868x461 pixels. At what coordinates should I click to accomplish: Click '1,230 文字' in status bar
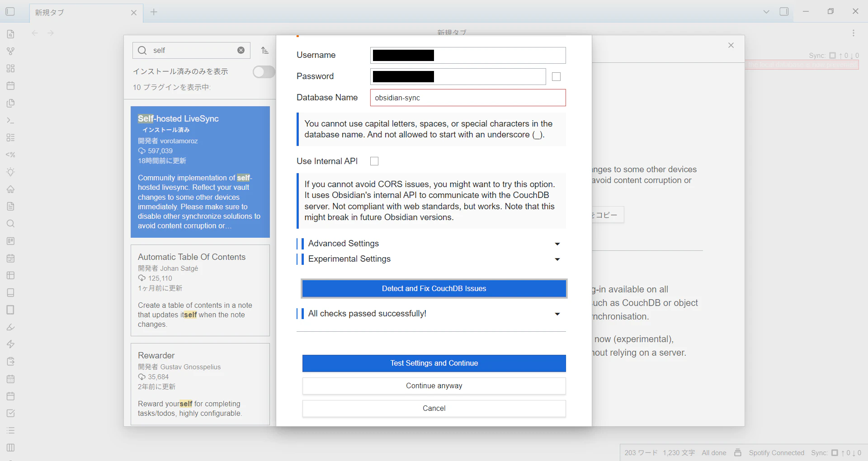679,453
